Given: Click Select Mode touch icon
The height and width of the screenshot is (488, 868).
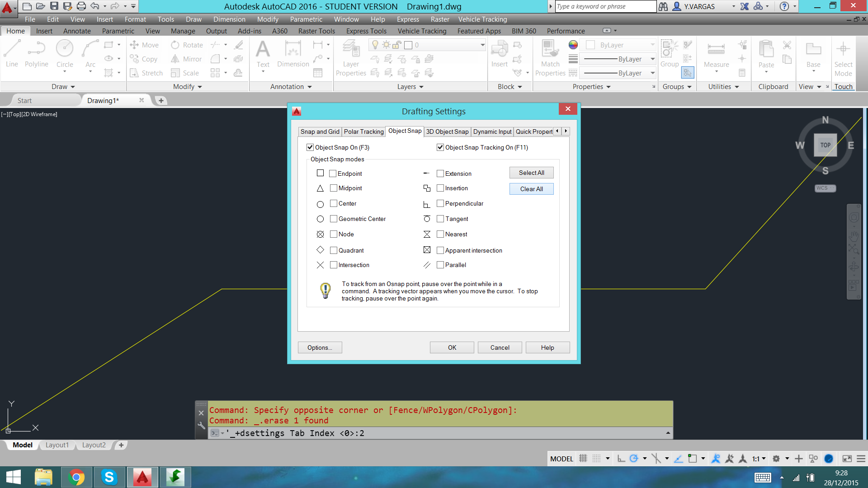Looking at the screenshot, I should pyautogui.click(x=843, y=59).
